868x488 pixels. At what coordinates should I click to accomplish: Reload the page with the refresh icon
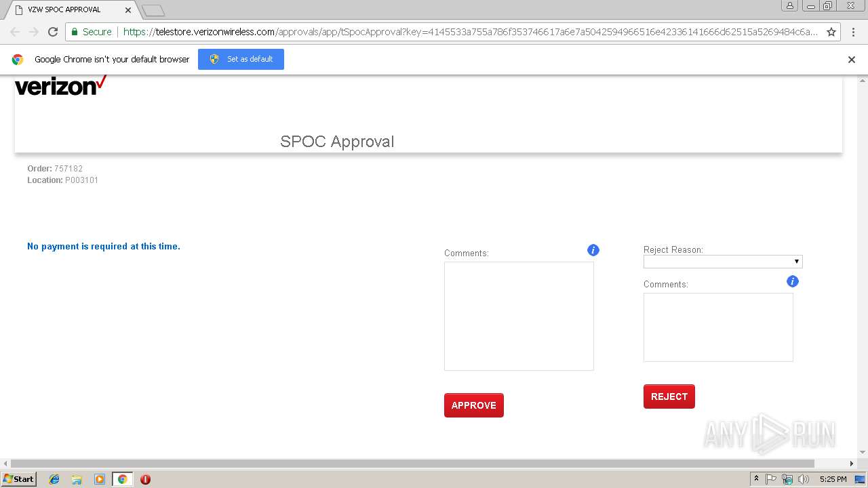click(x=53, y=32)
